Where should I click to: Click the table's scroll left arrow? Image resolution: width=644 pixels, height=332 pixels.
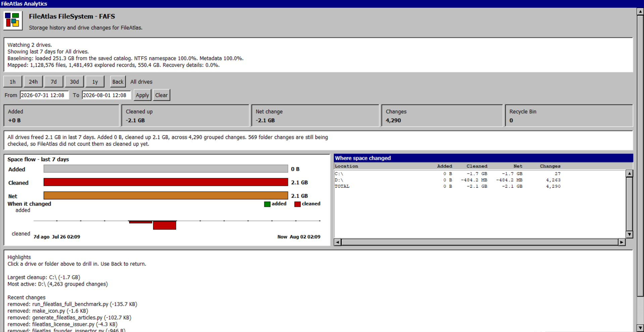click(338, 242)
